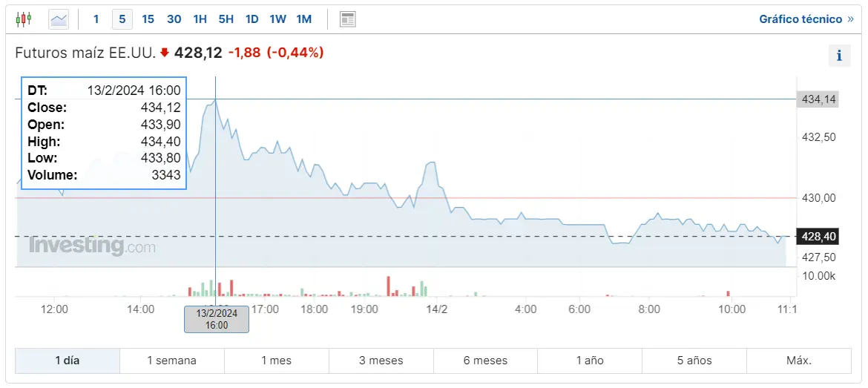
Task: Show the 1 día range tab
Action: (68, 361)
